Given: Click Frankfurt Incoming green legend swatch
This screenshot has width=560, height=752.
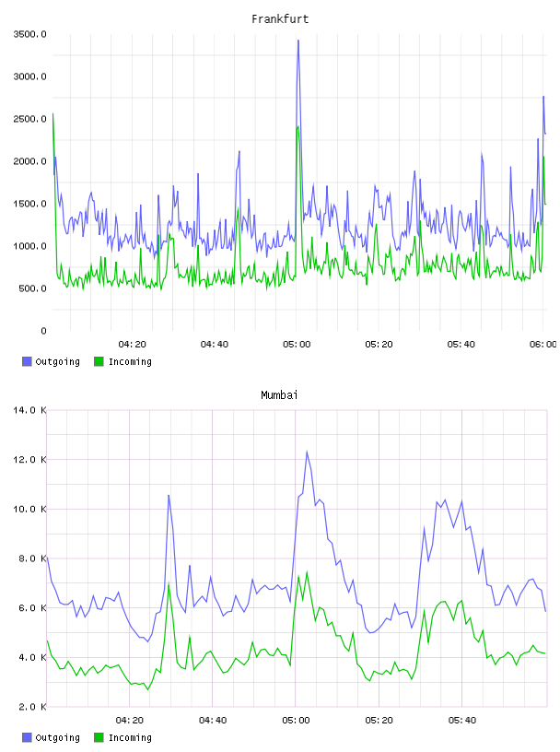Looking at the screenshot, I should point(99,361).
